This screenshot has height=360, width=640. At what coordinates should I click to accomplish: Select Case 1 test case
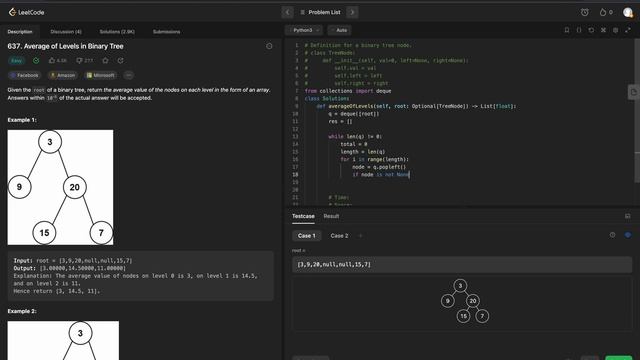(307, 236)
